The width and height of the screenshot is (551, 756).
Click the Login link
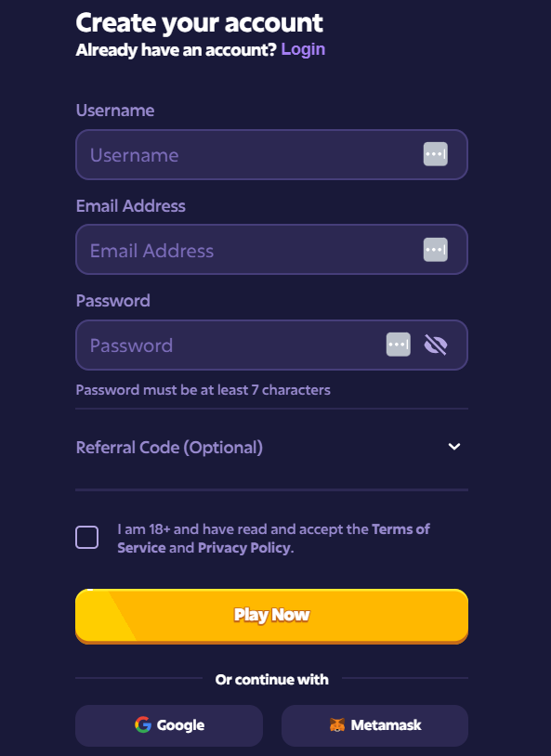(303, 49)
